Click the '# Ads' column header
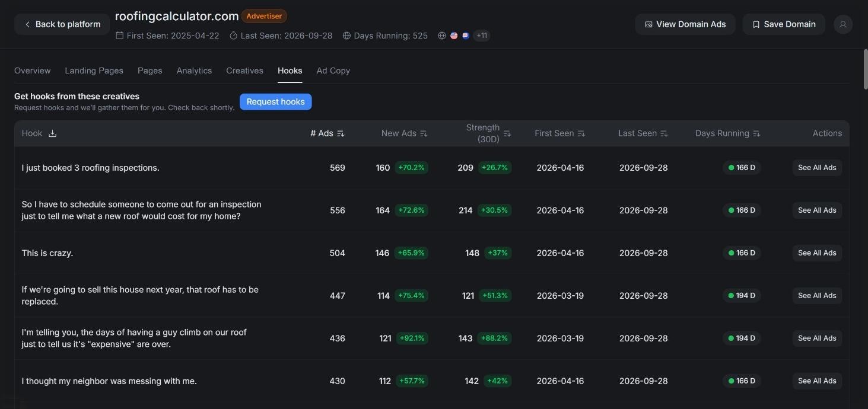Viewport: 868px width, 409px height. coord(322,133)
